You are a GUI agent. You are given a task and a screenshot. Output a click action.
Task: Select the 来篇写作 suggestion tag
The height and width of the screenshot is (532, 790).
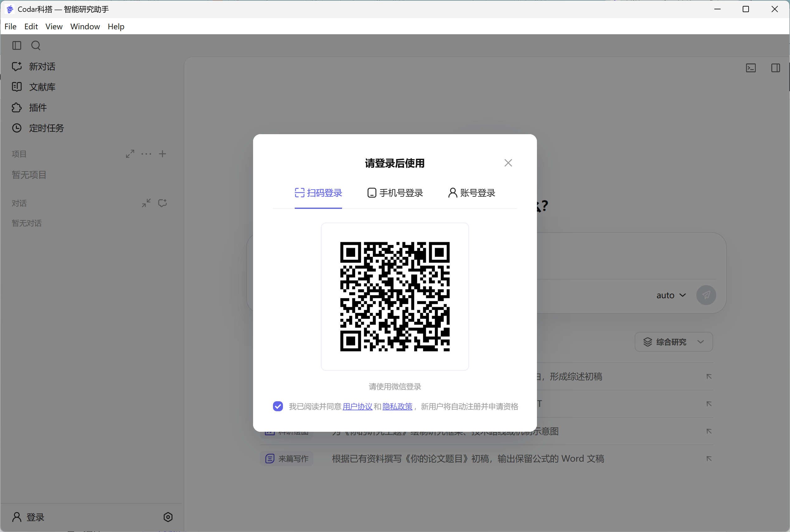click(x=287, y=459)
